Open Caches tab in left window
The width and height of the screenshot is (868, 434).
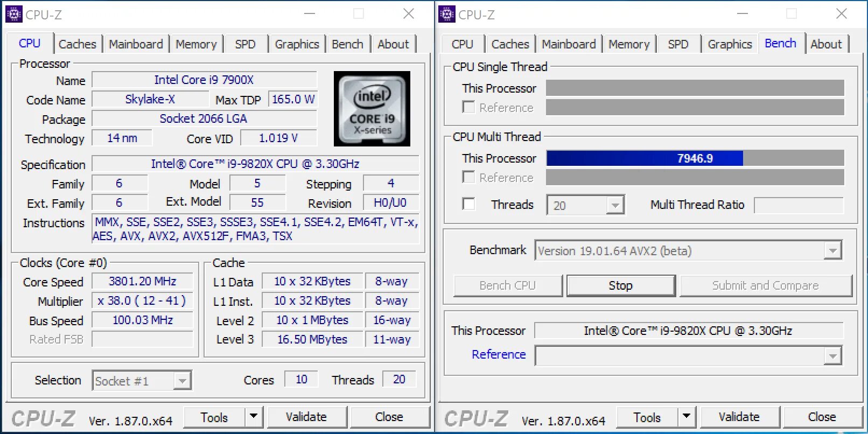tap(78, 44)
